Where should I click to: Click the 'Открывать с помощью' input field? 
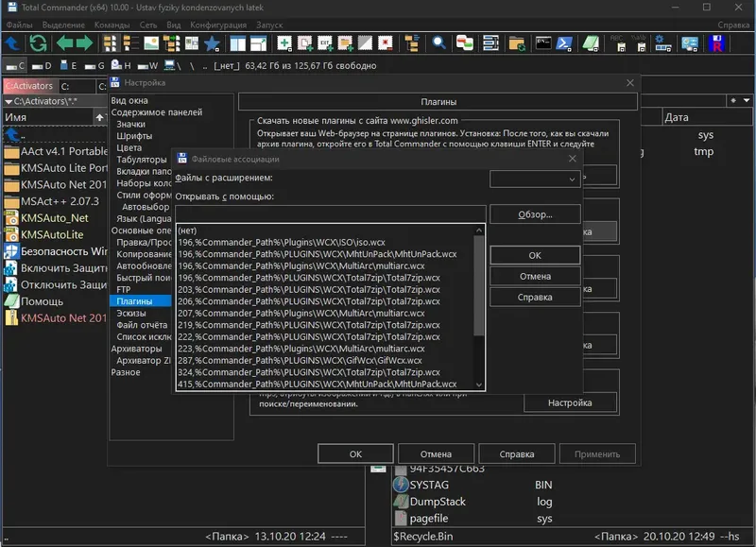331,214
